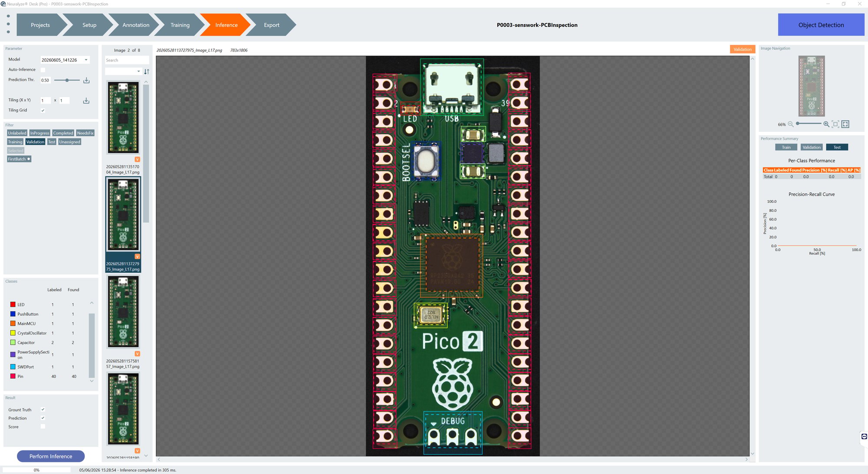Toggle the Training filter tag
The image size is (868, 474).
point(15,142)
